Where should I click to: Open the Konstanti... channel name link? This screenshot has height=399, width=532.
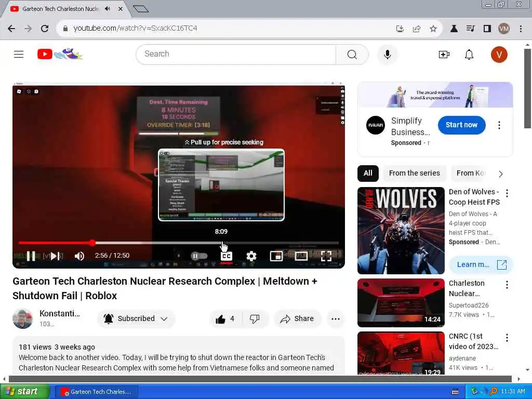(x=60, y=313)
